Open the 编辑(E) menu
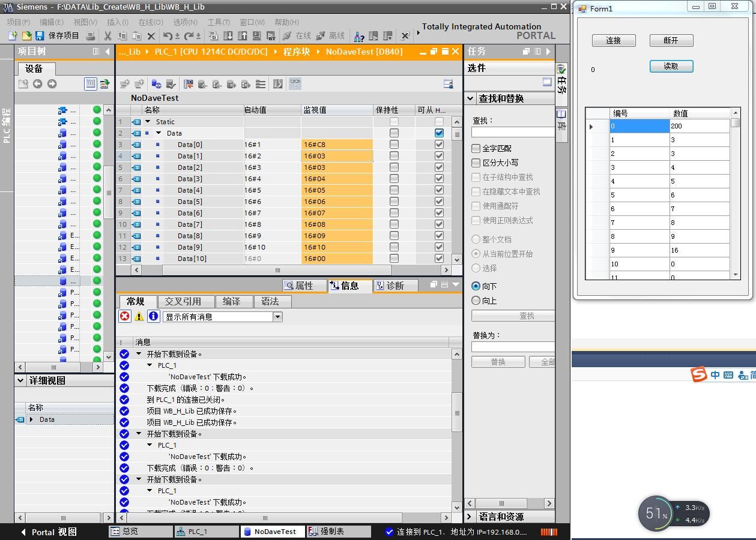 tap(52, 22)
